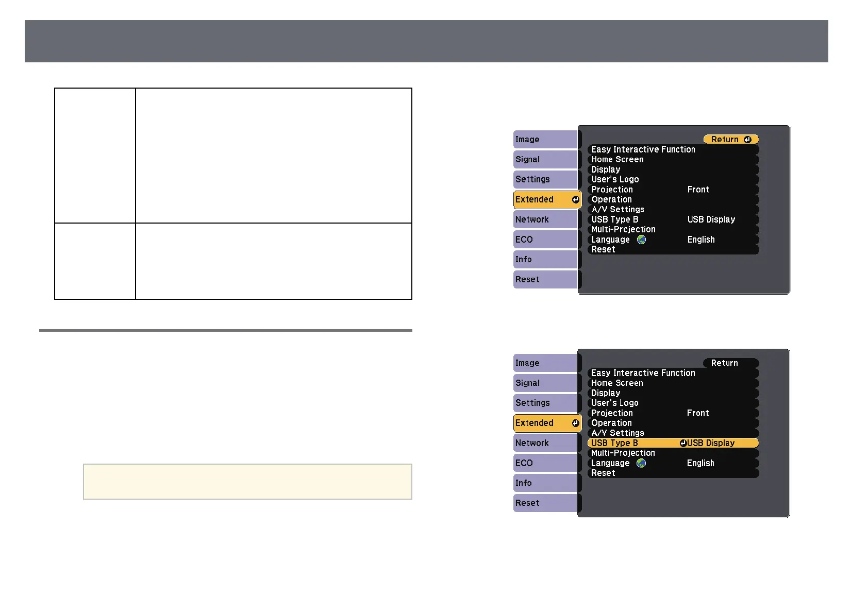Click the globe icon beside Language in the upper menu
Viewport: 868px width, 613px height.
(x=641, y=240)
